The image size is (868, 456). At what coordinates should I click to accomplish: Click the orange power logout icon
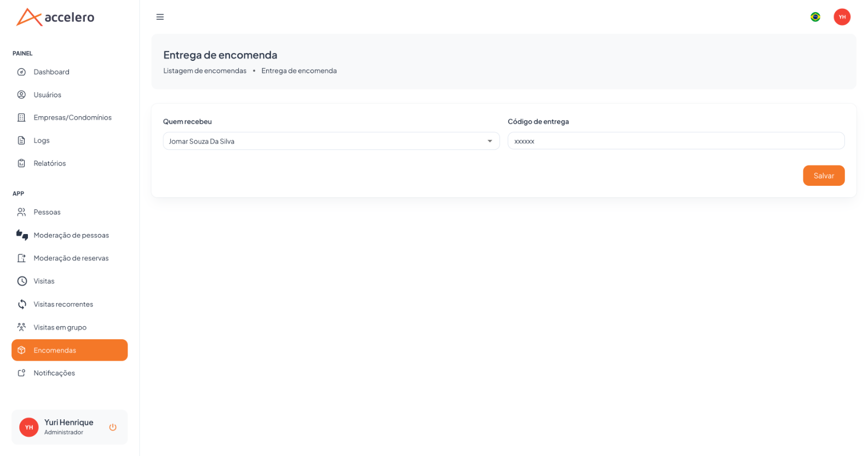[113, 427]
